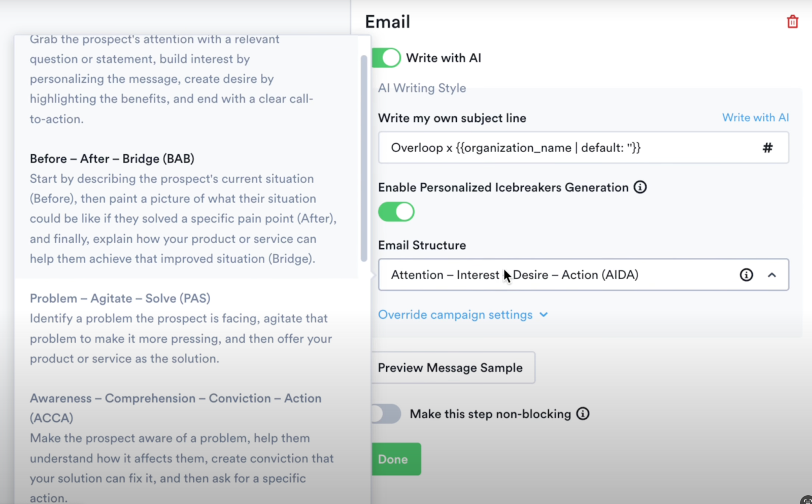Viewport: 812px width, 504px height.
Task: View info about Personalized Icebreakers Generation
Action: coord(640,187)
